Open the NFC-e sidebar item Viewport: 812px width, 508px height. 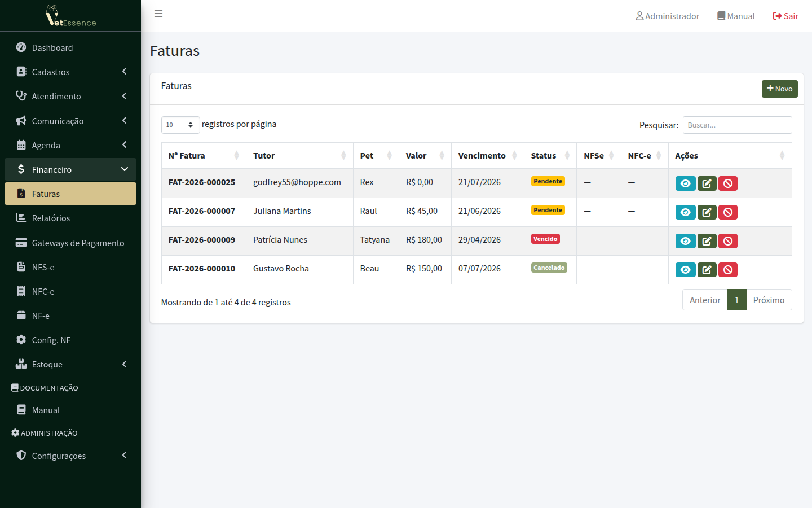tap(70, 291)
